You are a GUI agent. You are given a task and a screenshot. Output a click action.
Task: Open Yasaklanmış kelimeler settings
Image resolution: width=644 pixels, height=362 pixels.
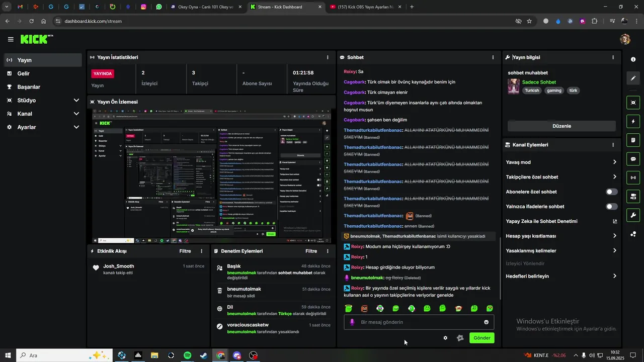click(x=561, y=251)
